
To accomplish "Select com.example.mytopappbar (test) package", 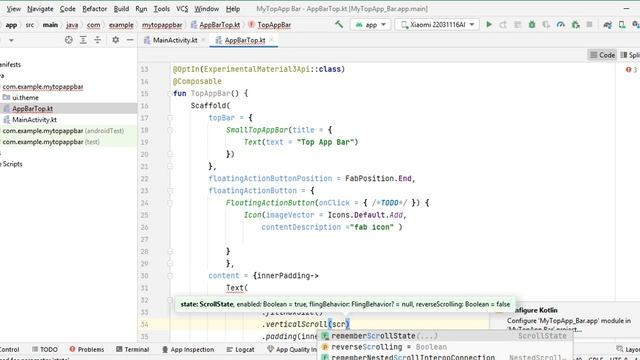I will tap(51, 142).
